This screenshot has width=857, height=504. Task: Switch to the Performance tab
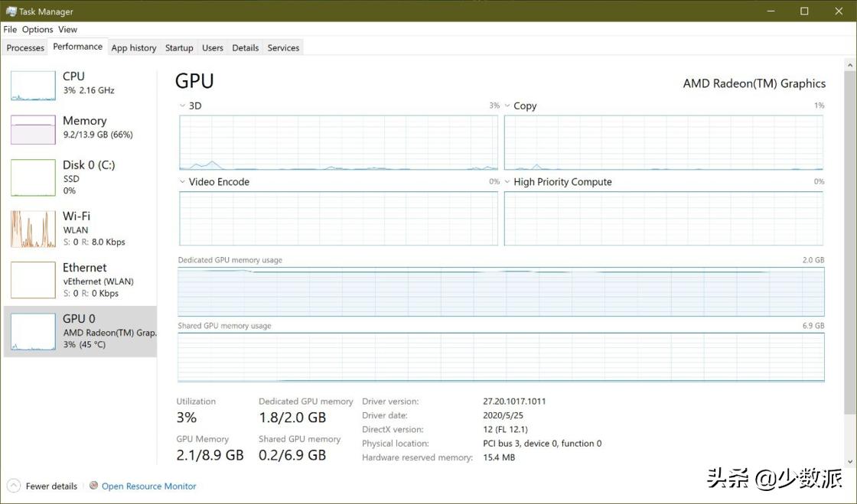point(77,47)
